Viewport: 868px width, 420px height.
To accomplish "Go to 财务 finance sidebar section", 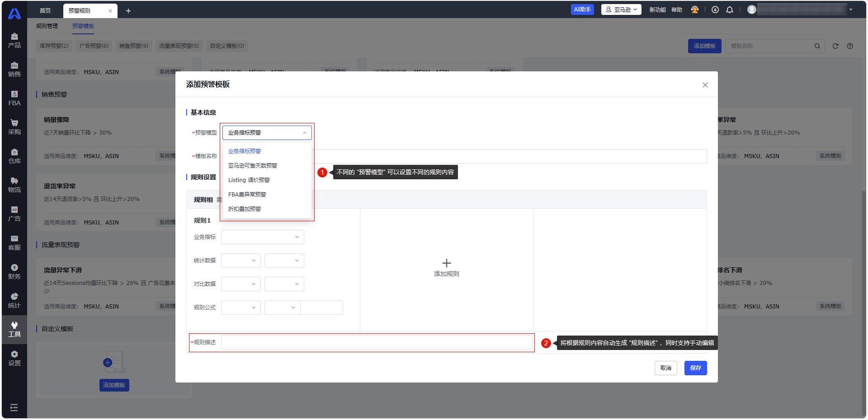I will tap(14, 271).
